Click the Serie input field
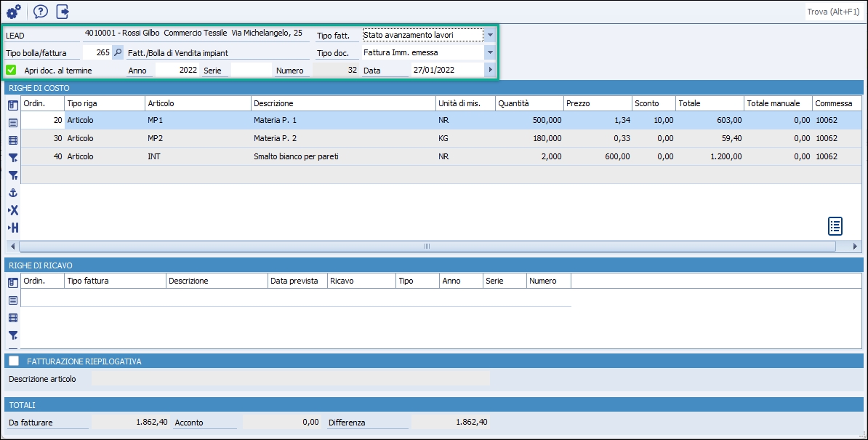Viewport: 868px width, 440px height. [250, 71]
